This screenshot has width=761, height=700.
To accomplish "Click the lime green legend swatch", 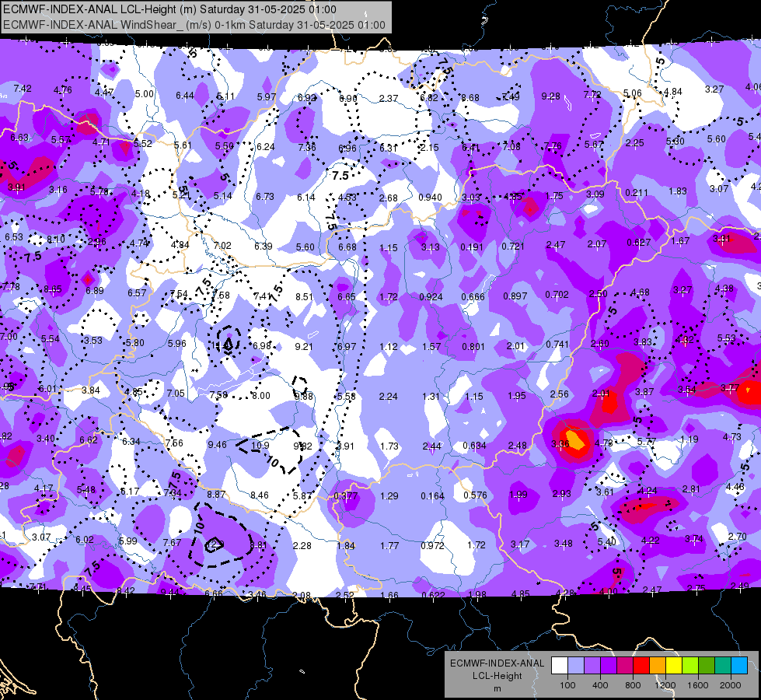I will (x=690, y=665).
